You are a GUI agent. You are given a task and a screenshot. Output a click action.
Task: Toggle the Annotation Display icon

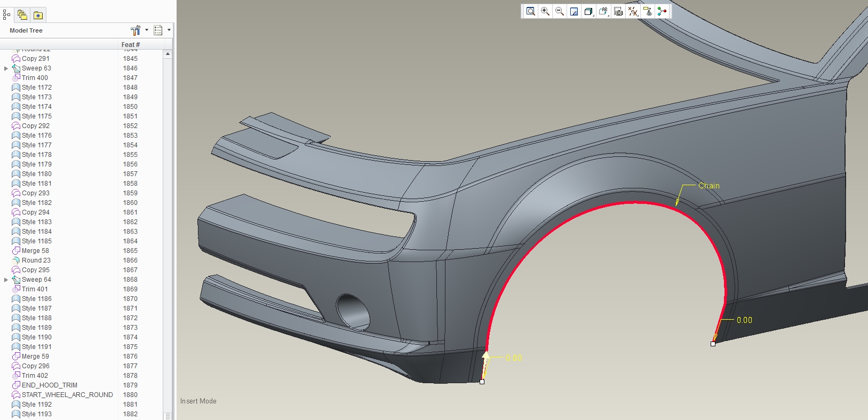click(648, 11)
